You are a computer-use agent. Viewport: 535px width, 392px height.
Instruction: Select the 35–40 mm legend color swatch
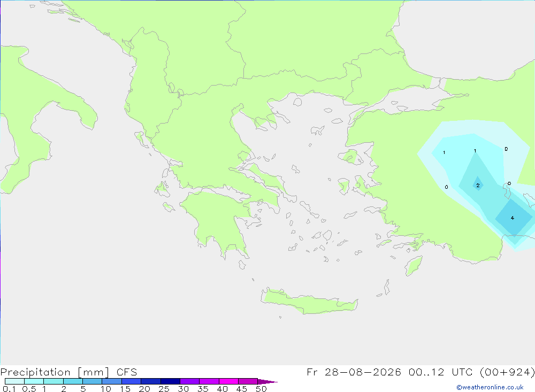coord(209,381)
